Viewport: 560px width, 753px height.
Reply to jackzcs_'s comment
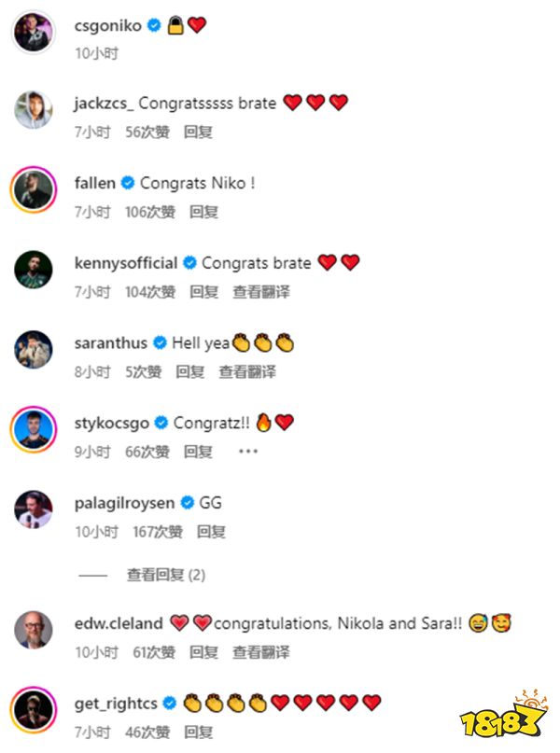pyautogui.click(x=198, y=132)
